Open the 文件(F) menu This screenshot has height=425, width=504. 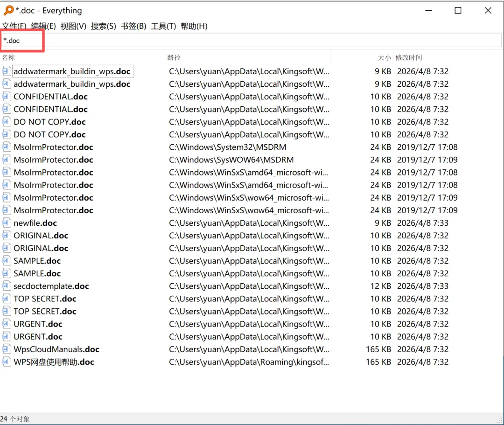[14, 26]
